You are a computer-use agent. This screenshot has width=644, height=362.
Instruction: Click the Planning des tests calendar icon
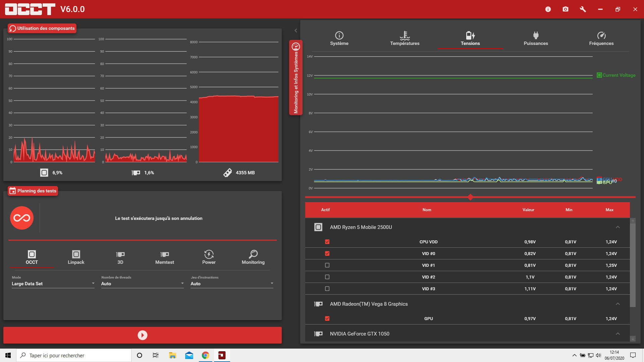pos(12,191)
